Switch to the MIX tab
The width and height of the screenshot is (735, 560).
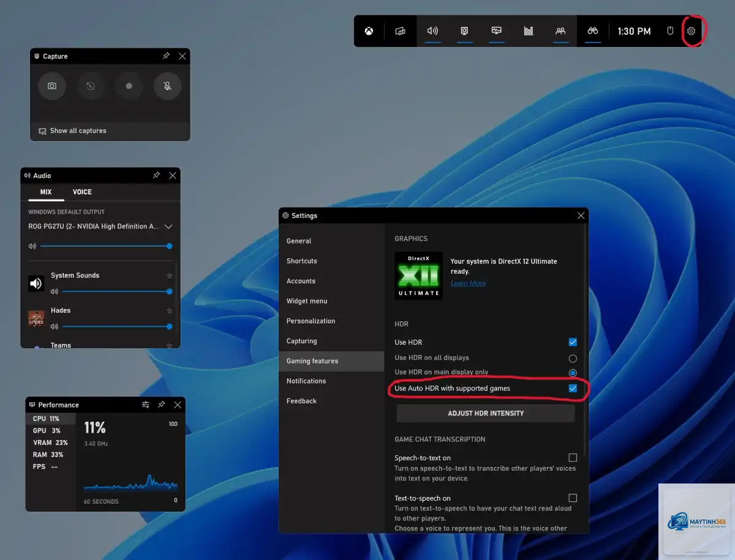click(x=46, y=192)
